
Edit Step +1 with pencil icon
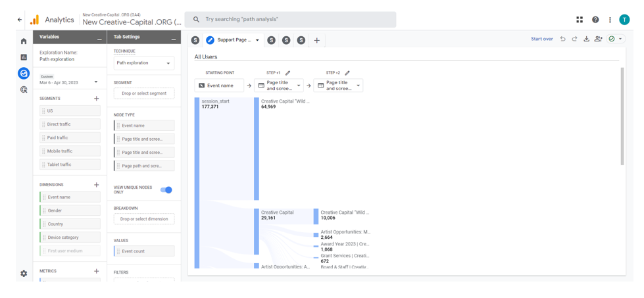287,72
